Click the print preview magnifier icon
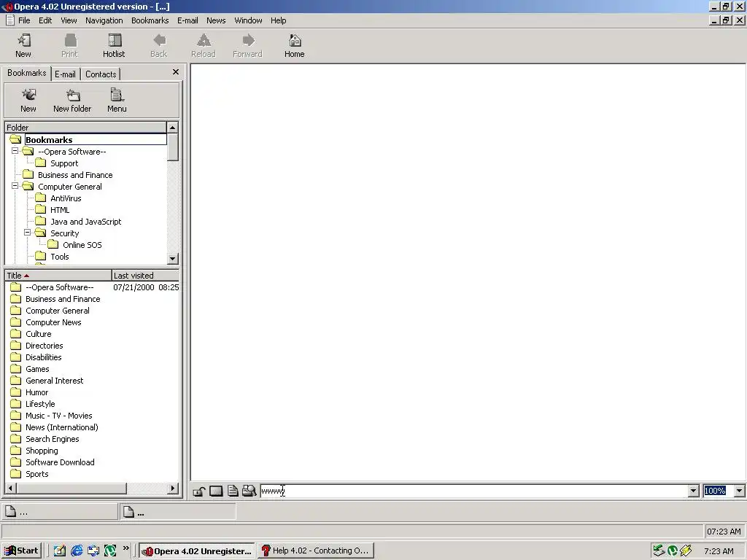The image size is (747, 560). [x=249, y=491]
